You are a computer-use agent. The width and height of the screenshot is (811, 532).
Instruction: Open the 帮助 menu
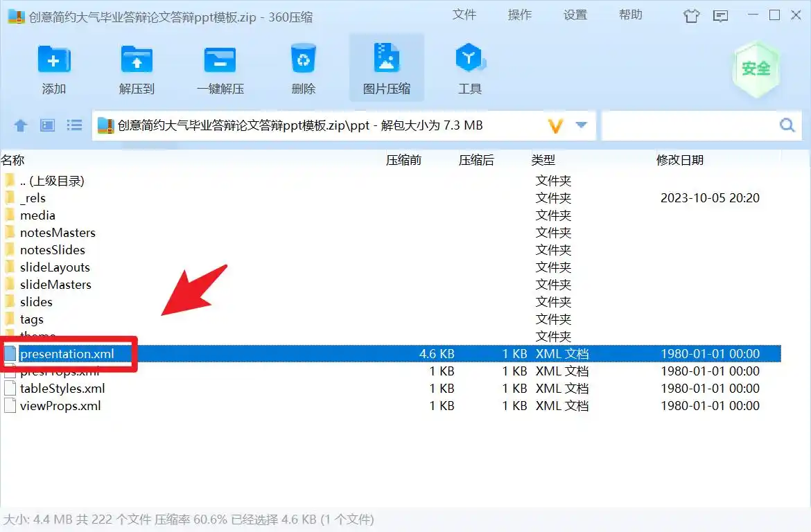tap(630, 15)
